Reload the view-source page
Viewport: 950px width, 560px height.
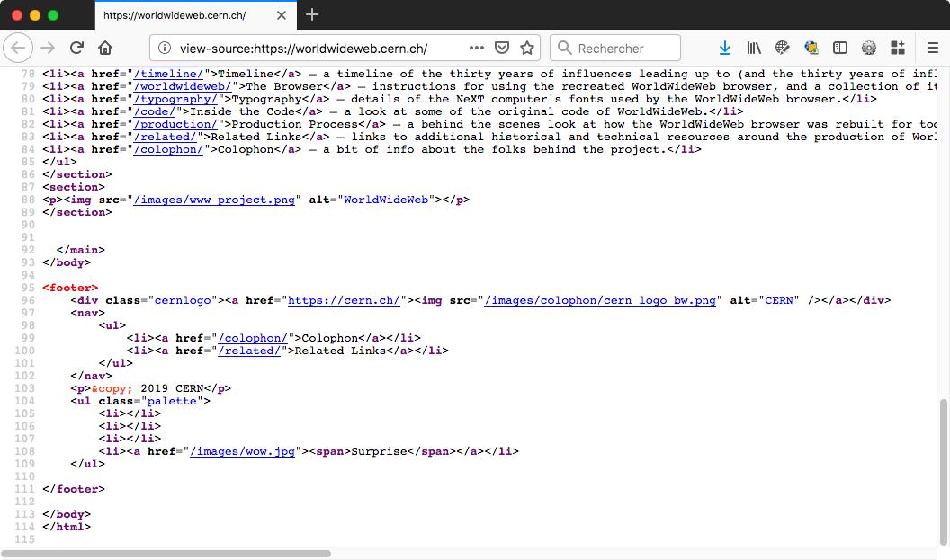76,48
